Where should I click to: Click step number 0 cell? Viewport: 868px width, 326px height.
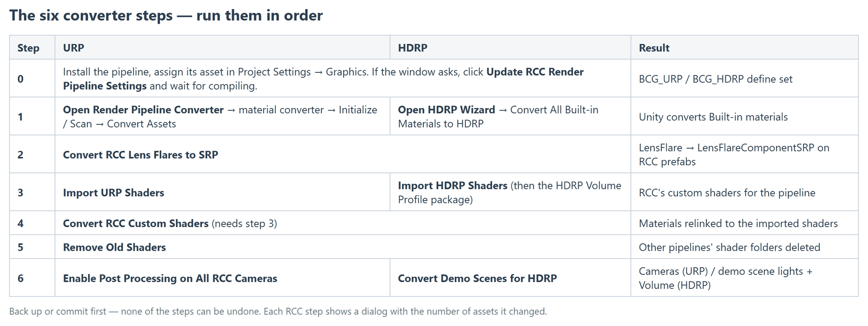(x=32, y=79)
